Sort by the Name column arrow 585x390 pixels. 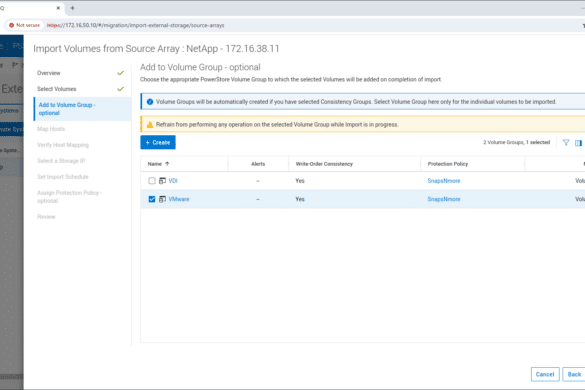(x=167, y=164)
